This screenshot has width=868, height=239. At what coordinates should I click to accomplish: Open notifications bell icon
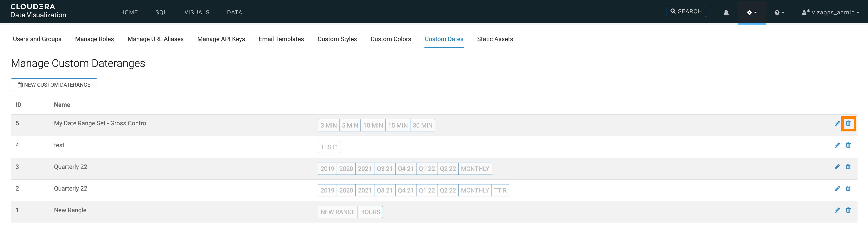click(x=726, y=12)
